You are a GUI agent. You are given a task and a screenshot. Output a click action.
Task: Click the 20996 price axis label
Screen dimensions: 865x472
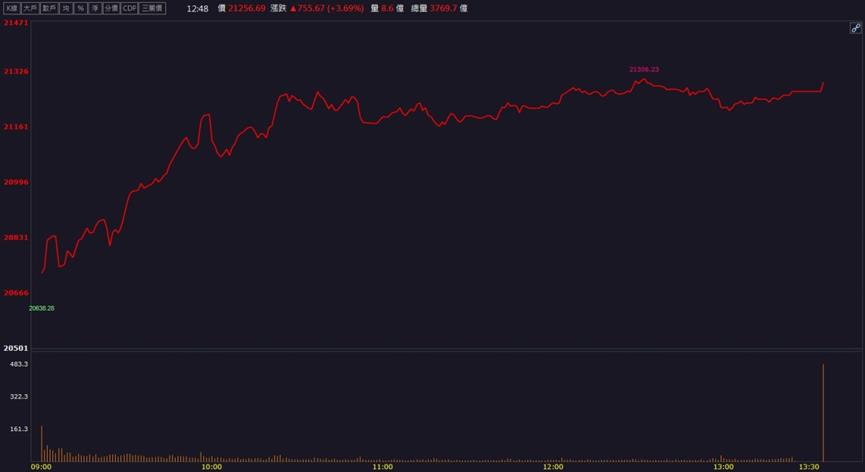[16, 182]
